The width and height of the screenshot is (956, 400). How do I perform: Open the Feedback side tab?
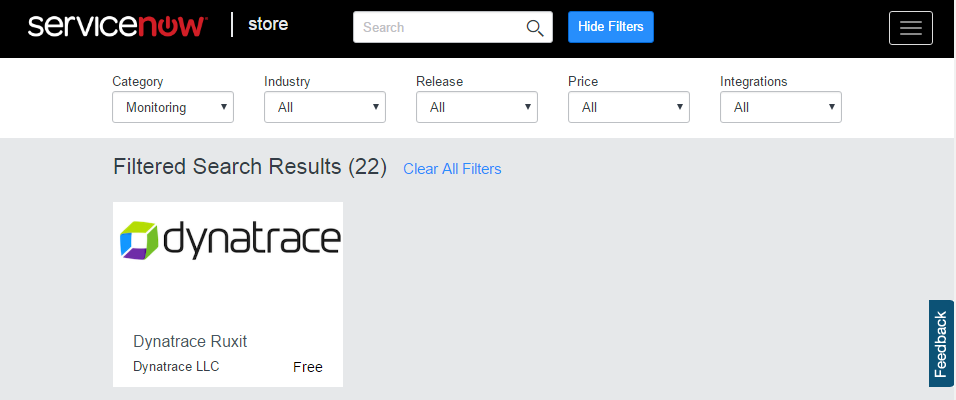pos(941,343)
